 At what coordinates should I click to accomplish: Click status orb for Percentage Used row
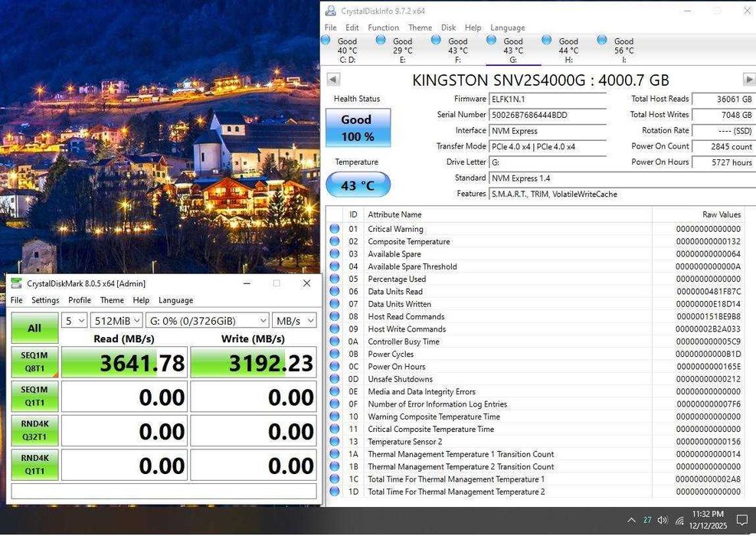tap(335, 279)
